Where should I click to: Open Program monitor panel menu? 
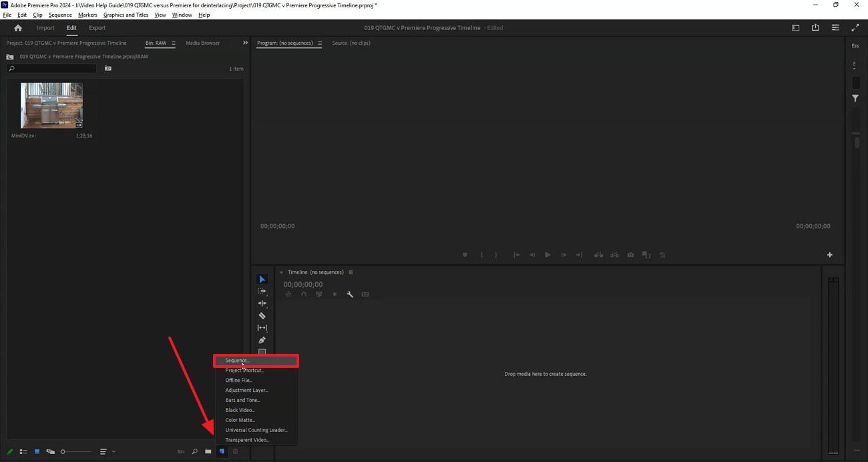coord(320,43)
